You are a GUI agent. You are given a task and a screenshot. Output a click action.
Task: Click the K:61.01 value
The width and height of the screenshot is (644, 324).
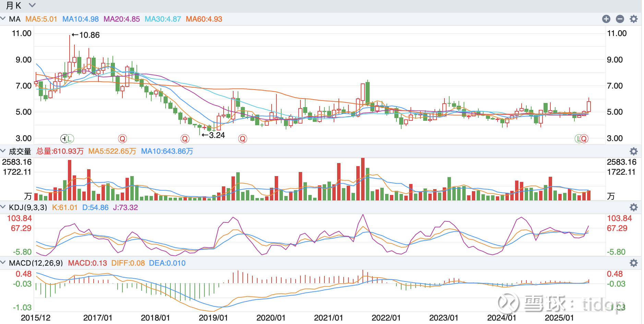pos(65,207)
